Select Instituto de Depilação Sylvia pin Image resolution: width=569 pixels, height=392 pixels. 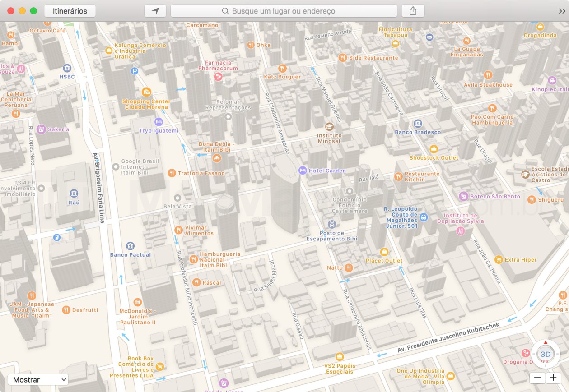point(460,231)
